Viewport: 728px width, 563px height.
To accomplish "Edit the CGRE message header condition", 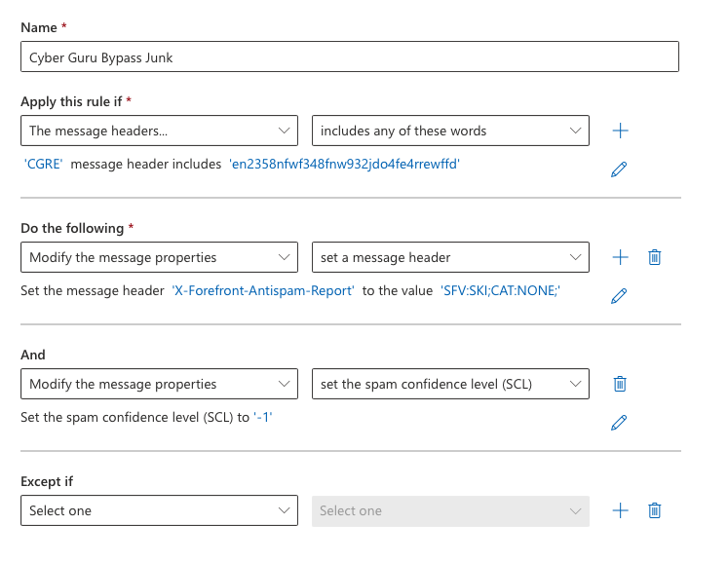I will tap(619, 169).
